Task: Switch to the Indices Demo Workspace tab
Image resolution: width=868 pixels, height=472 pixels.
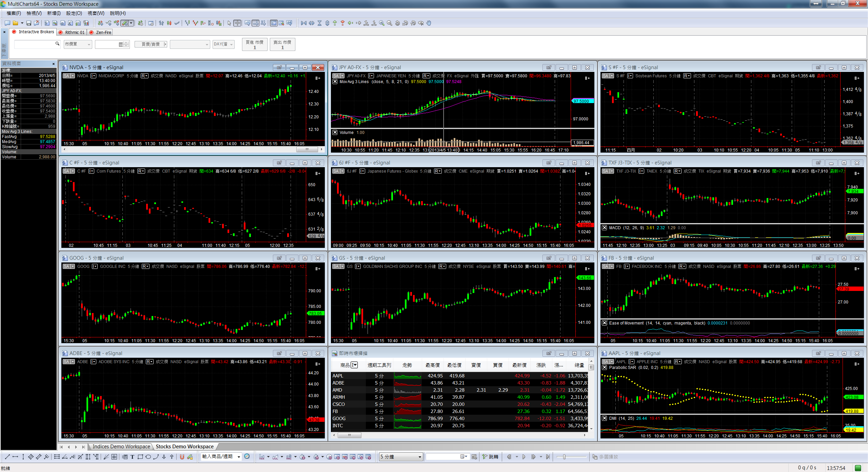Action: (x=121, y=447)
